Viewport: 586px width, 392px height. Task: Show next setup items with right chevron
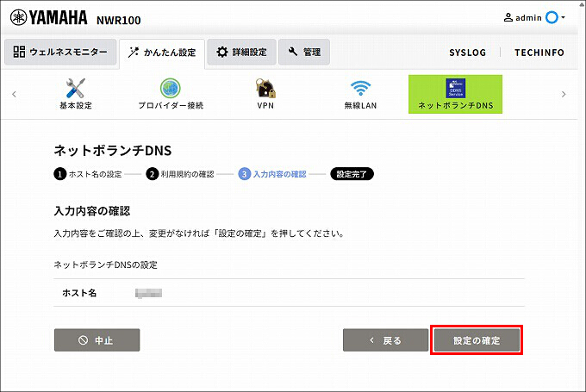[x=564, y=94]
